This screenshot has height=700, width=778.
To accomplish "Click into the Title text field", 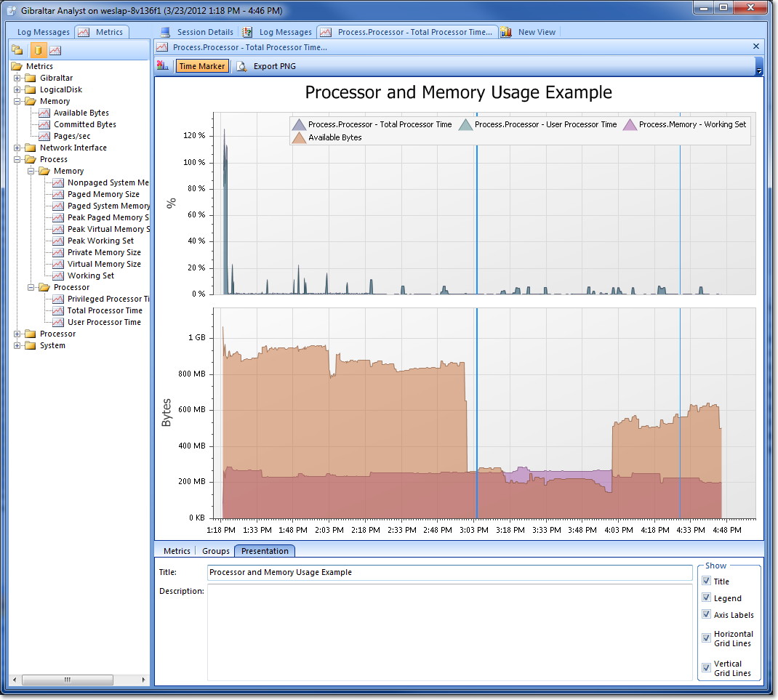I will click(x=449, y=573).
